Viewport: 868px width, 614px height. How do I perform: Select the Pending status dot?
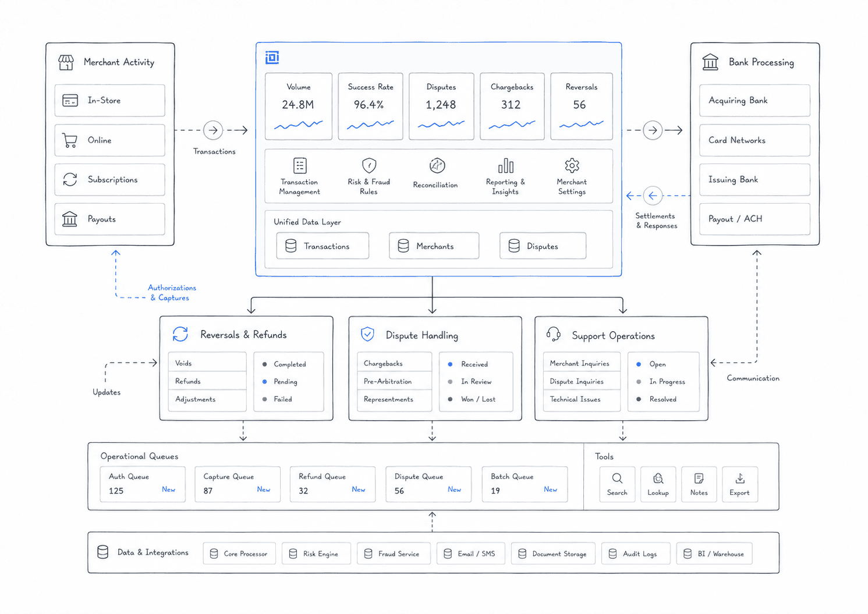coord(265,382)
